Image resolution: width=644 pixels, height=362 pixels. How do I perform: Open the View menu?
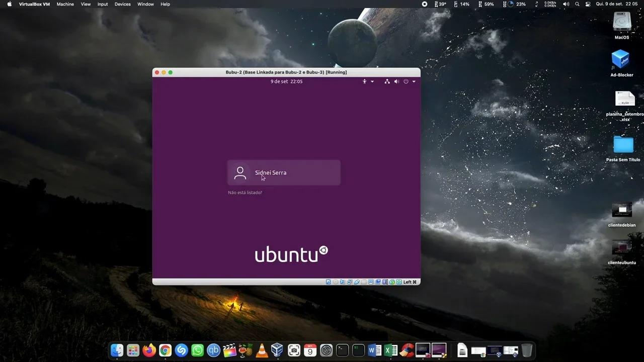pyautogui.click(x=86, y=4)
